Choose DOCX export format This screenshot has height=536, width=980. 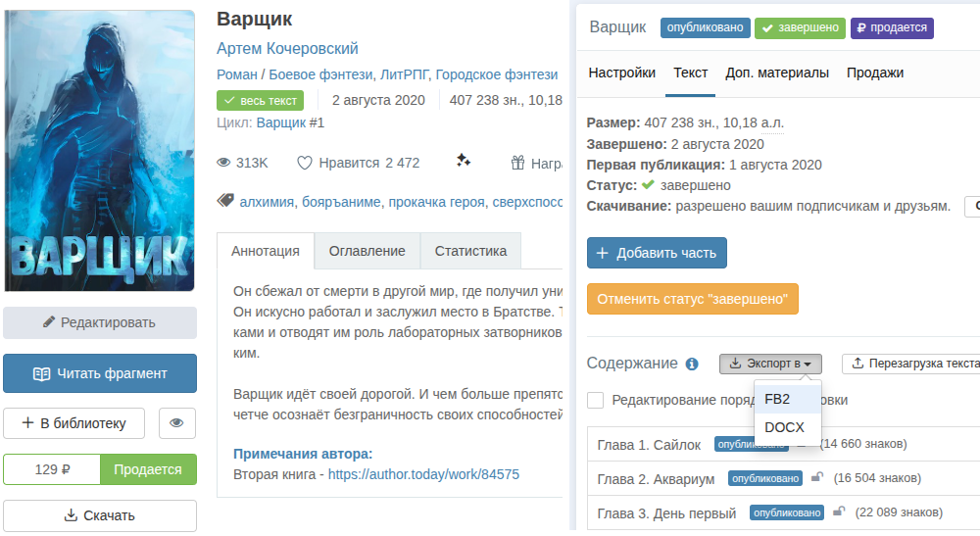(784, 427)
